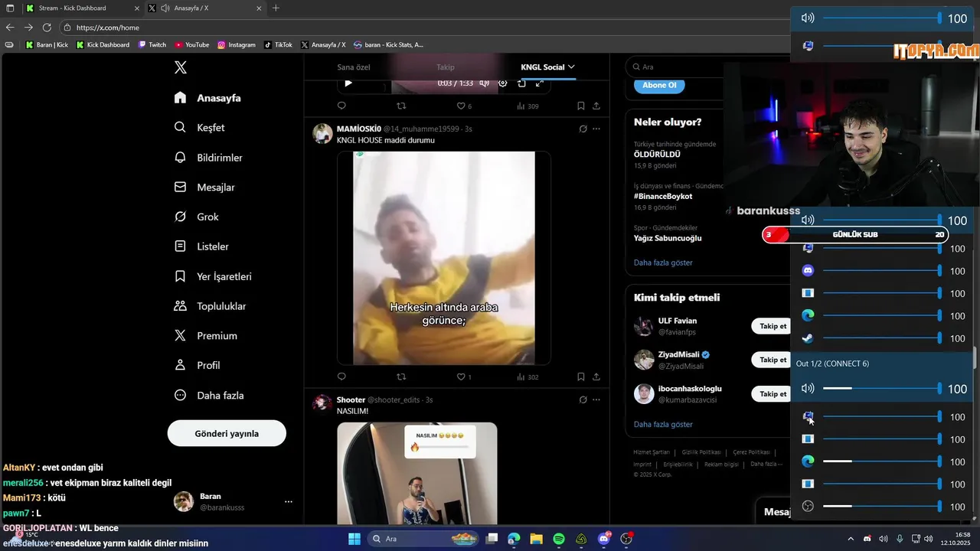Play the top video in feed

(348, 83)
